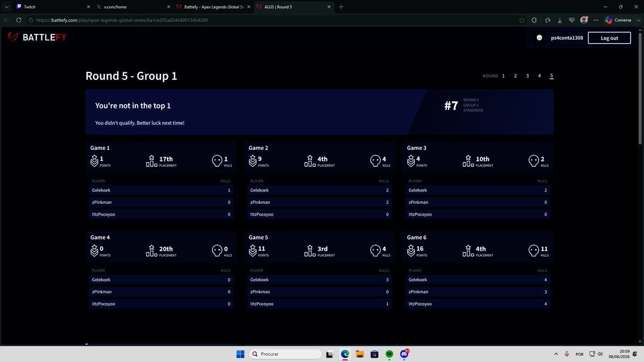The height and width of the screenshot is (362, 644).
Task: Select the ALGS Round 5 tab
Action: pos(294,6)
